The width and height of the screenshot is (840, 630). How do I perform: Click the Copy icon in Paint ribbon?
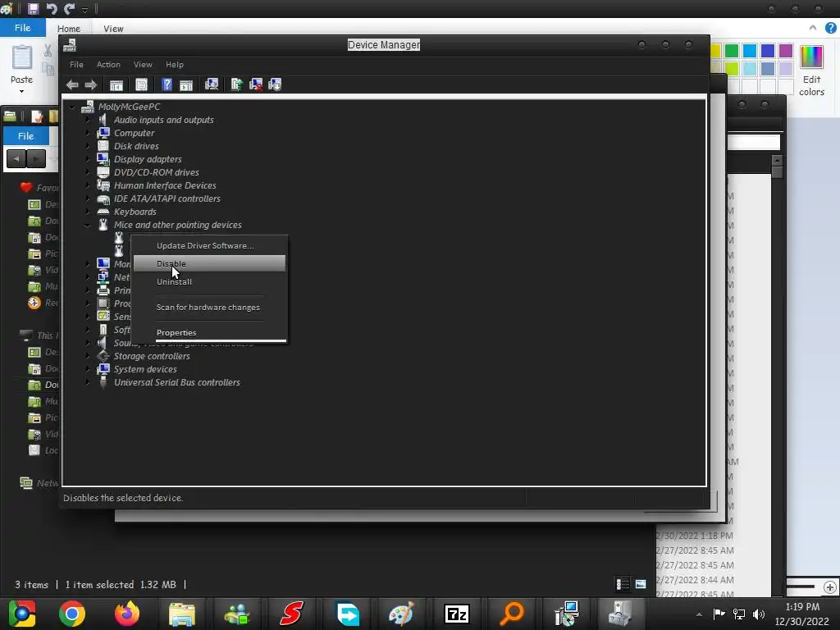(48, 69)
